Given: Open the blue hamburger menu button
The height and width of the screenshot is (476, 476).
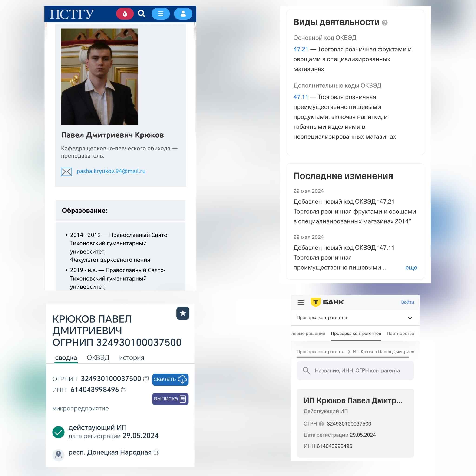Looking at the screenshot, I should 161,14.
